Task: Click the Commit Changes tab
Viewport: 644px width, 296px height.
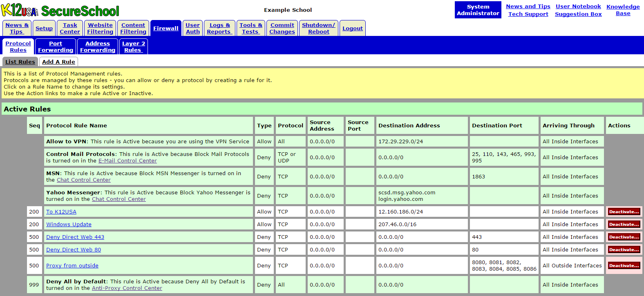Action: click(x=282, y=28)
